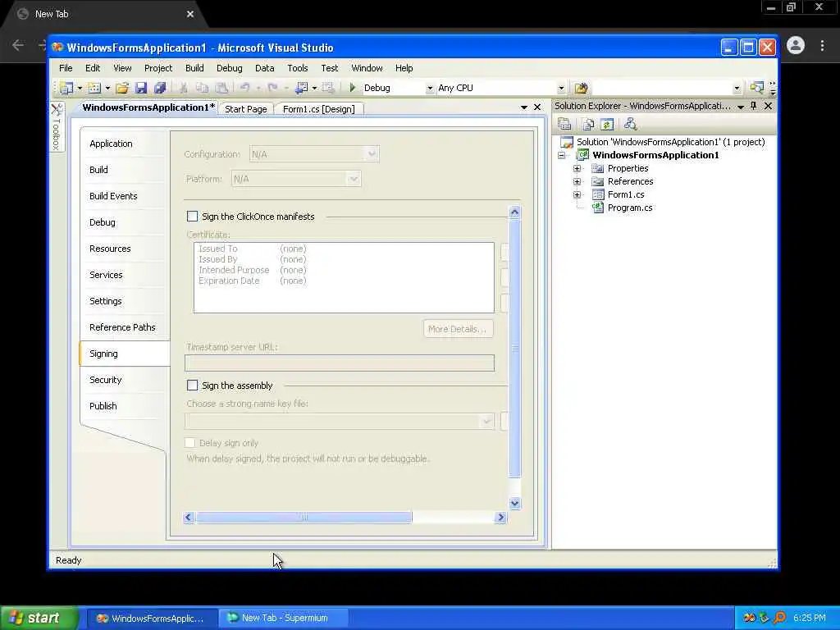840x630 pixels.
Task: Open the Test menu
Action: click(x=330, y=68)
